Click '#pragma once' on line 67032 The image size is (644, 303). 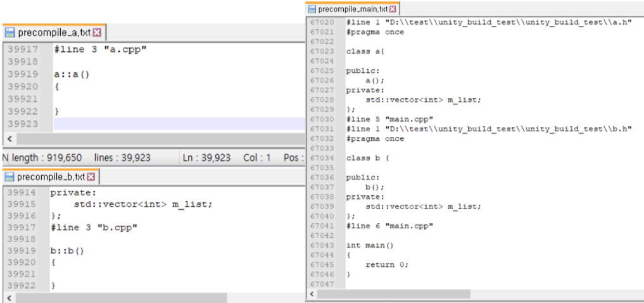coord(375,139)
